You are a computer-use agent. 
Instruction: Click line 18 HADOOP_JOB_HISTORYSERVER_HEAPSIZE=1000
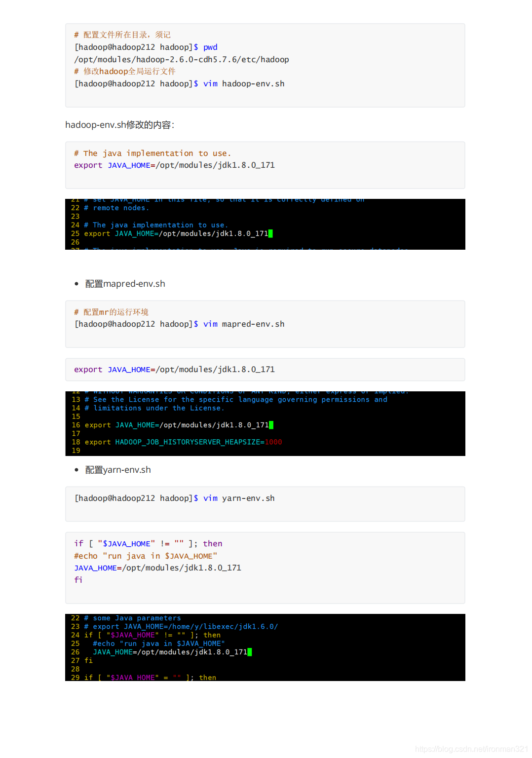click(x=177, y=442)
